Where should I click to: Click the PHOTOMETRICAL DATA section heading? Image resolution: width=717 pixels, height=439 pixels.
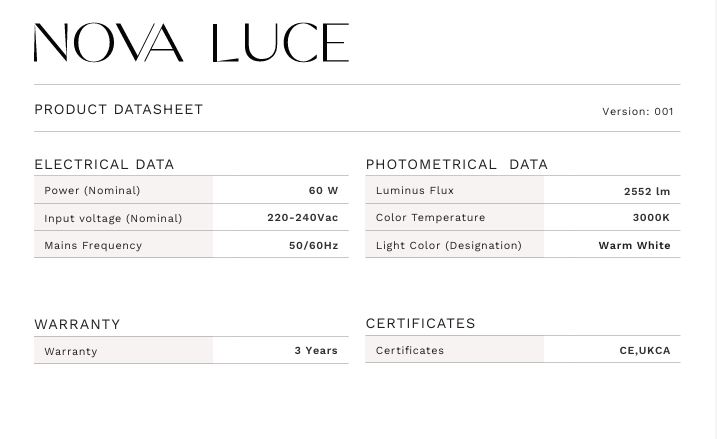(456, 165)
